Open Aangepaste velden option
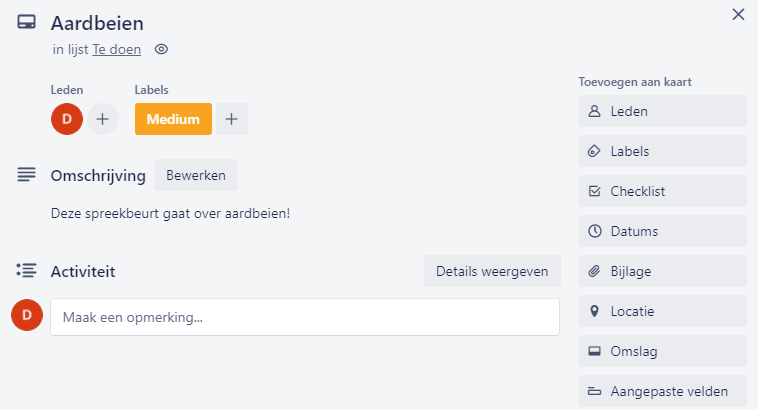 pyautogui.click(x=663, y=391)
